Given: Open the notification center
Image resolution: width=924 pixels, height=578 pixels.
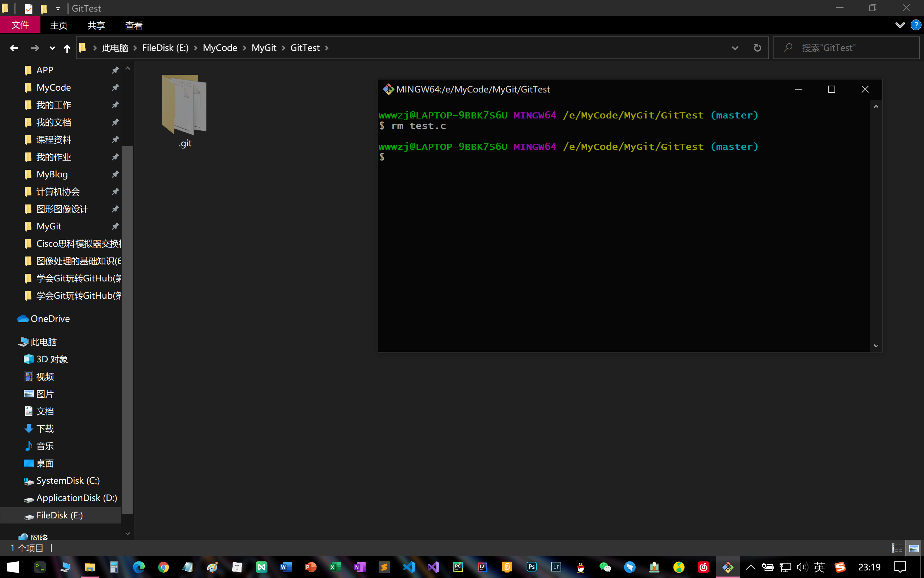Looking at the screenshot, I should [900, 567].
